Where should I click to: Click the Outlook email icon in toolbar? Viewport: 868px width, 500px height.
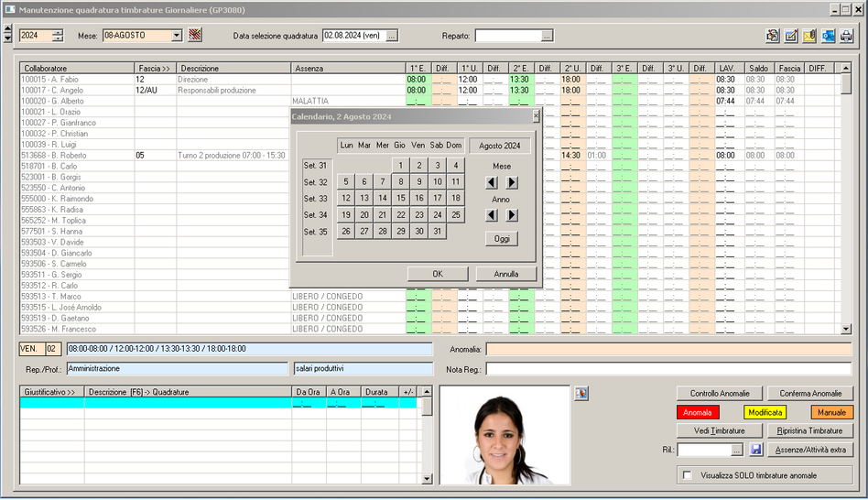pyautogui.click(x=829, y=36)
